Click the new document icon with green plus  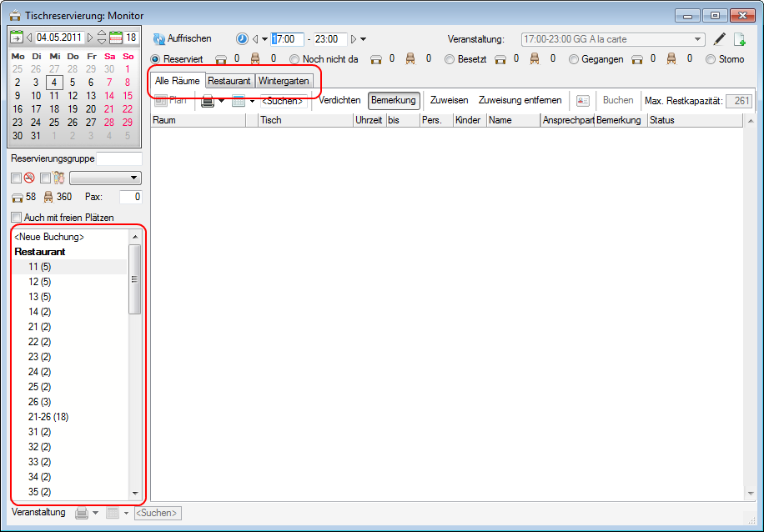click(739, 39)
